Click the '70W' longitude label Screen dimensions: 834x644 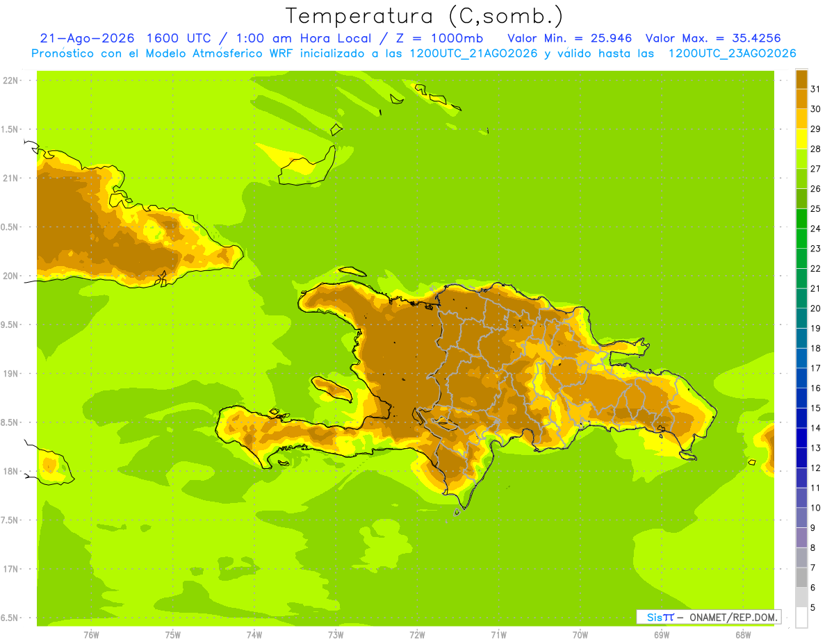coord(580,634)
